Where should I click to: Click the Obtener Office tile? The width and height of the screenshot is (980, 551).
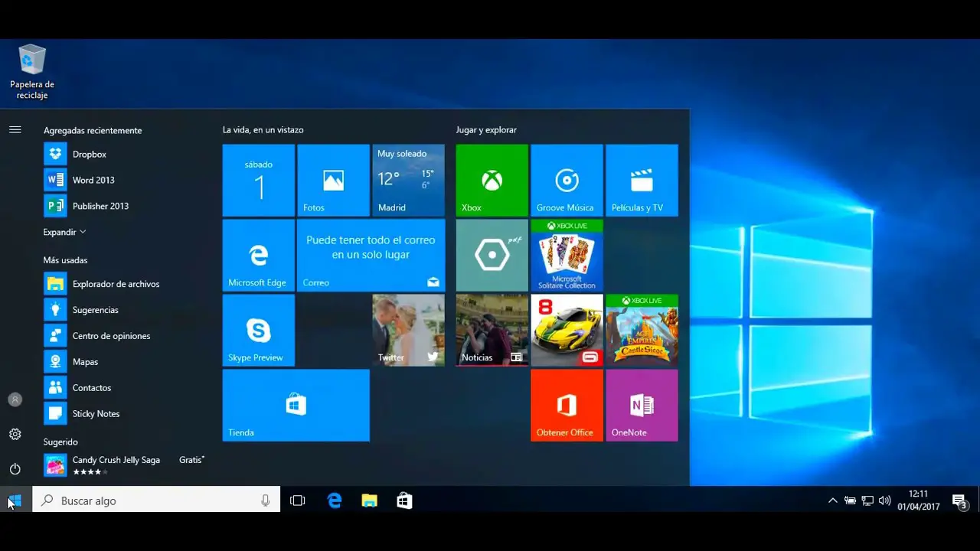(x=567, y=406)
